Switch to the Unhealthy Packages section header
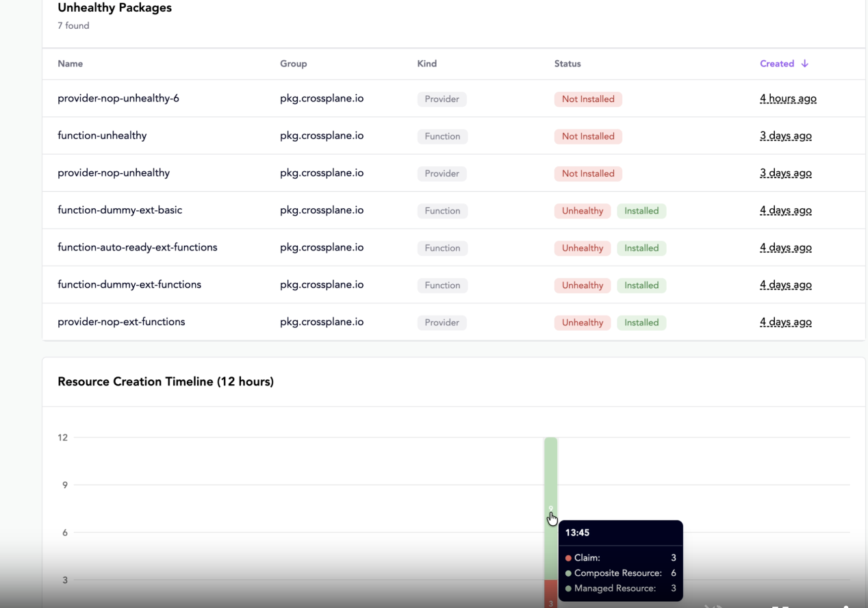 click(114, 8)
